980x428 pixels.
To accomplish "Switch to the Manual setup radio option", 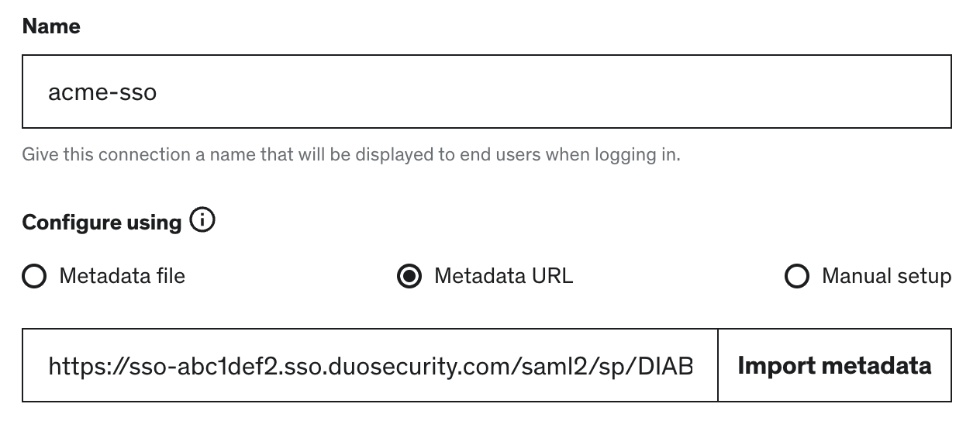I will point(797,276).
